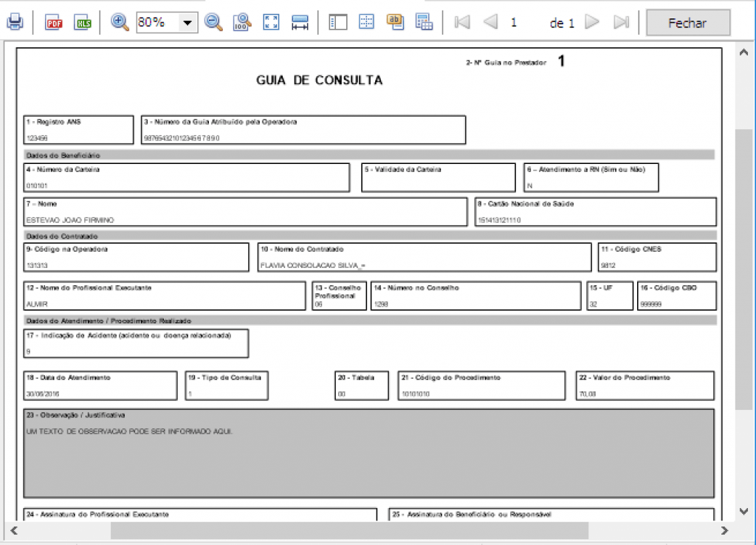
Task: Click the Assinatura do Beneficiário ou Responsável box
Action: (551, 514)
